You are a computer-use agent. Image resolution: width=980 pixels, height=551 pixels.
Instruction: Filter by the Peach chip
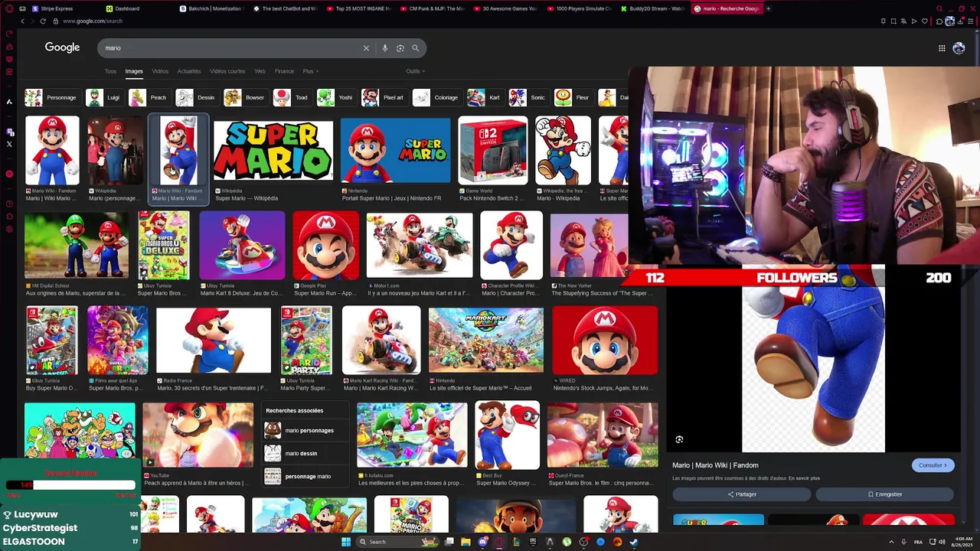[x=149, y=98]
